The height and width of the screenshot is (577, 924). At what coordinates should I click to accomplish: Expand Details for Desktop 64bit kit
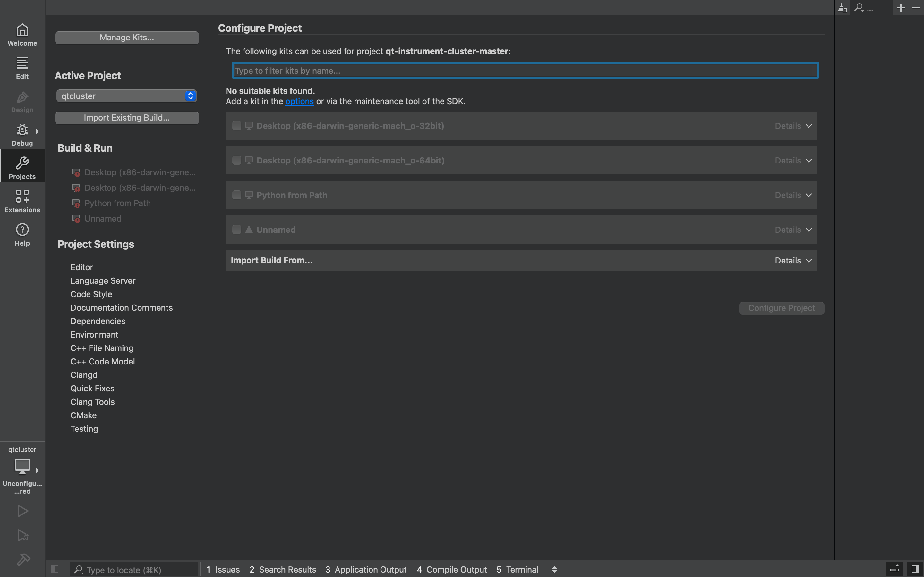(x=793, y=161)
